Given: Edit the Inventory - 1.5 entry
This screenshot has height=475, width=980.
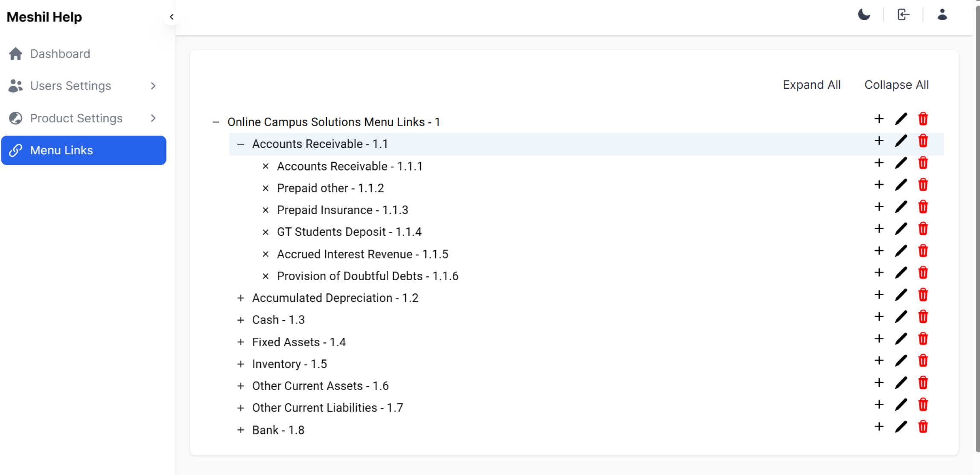Looking at the screenshot, I should [x=901, y=361].
